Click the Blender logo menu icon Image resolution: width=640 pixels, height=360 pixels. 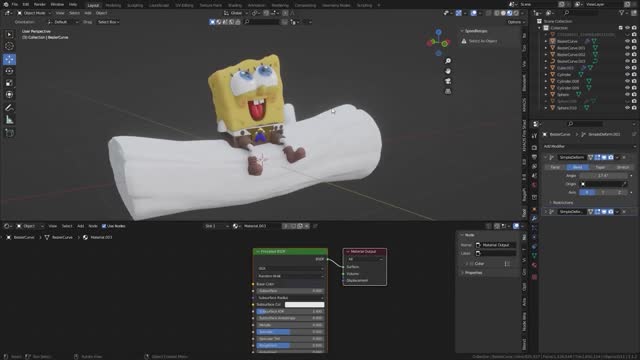click(x=5, y=4)
